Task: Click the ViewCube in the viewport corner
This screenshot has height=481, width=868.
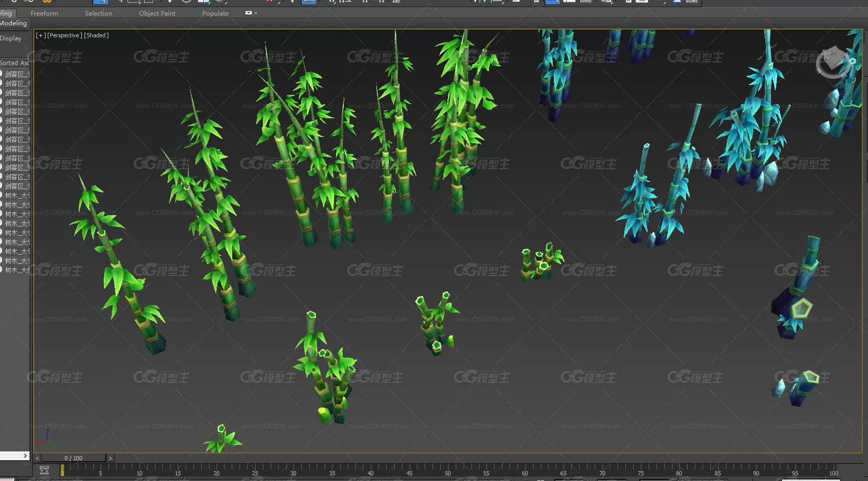Action: click(833, 62)
